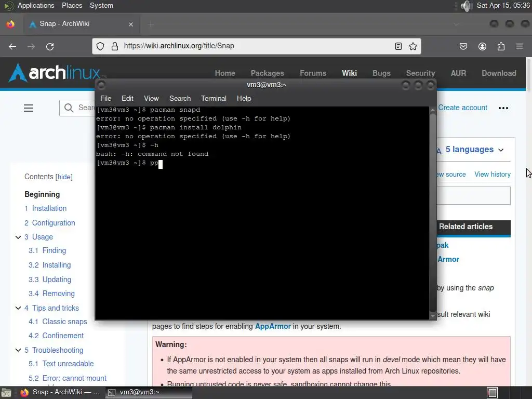Open the Extensions puzzle icon

[501, 46]
